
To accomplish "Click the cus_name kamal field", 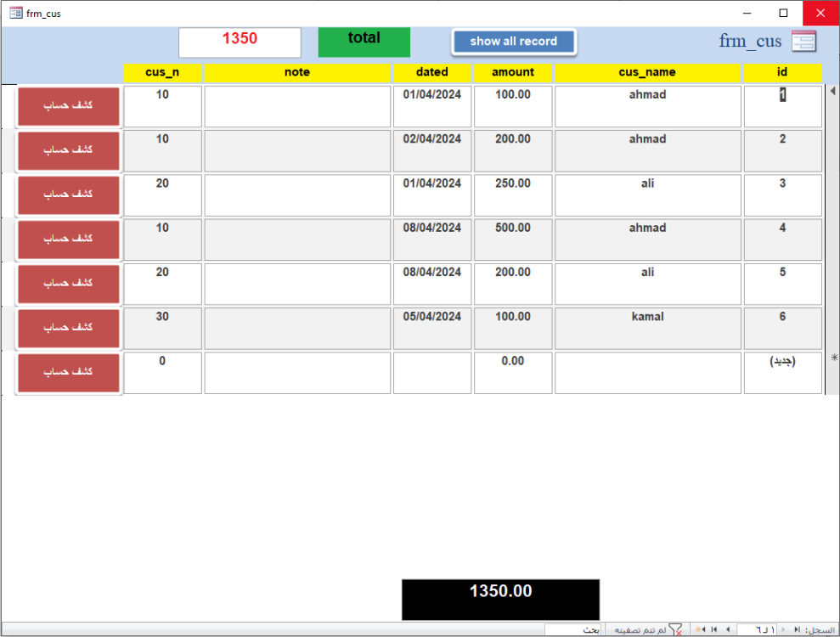I will 648,329.
